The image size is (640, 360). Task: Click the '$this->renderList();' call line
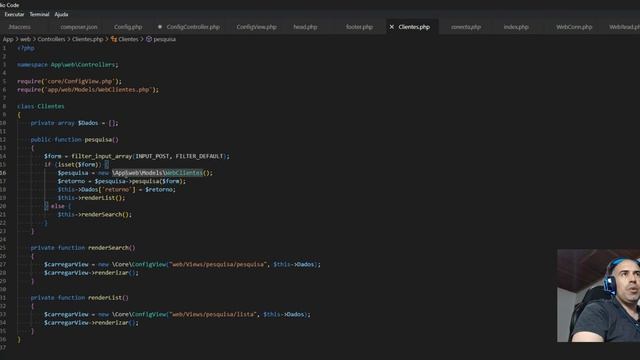point(91,198)
